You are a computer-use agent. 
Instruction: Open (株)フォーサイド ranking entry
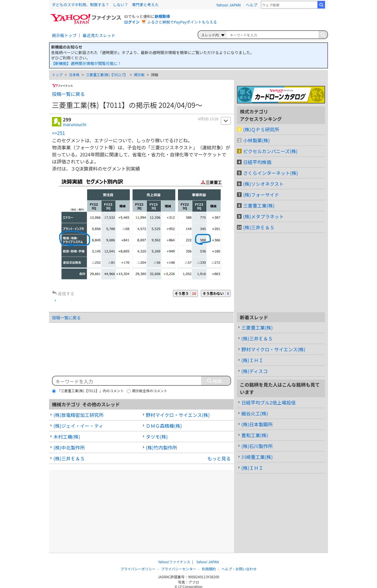261,195
